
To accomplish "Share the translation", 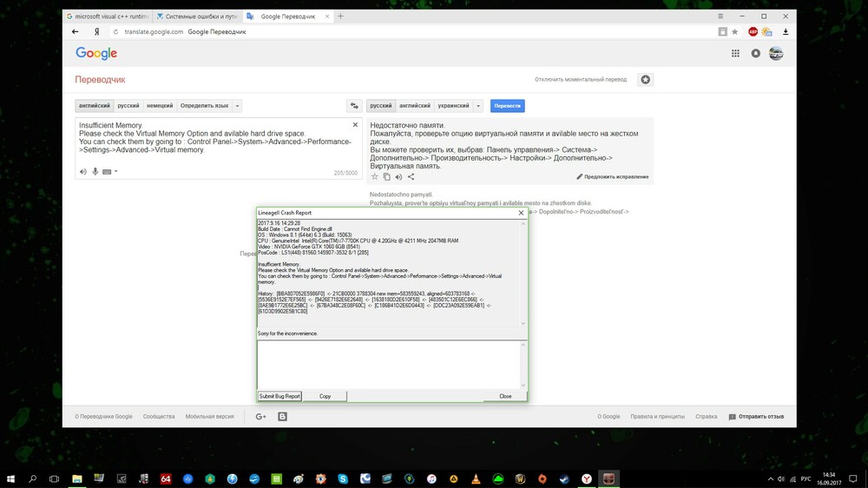I will pos(411,176).
